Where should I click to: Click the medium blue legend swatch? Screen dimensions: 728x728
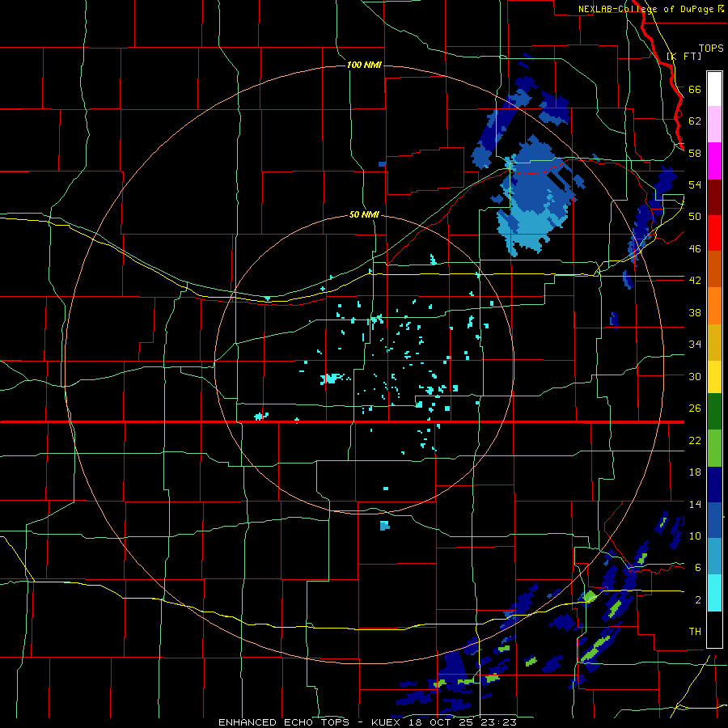(714, 520)
